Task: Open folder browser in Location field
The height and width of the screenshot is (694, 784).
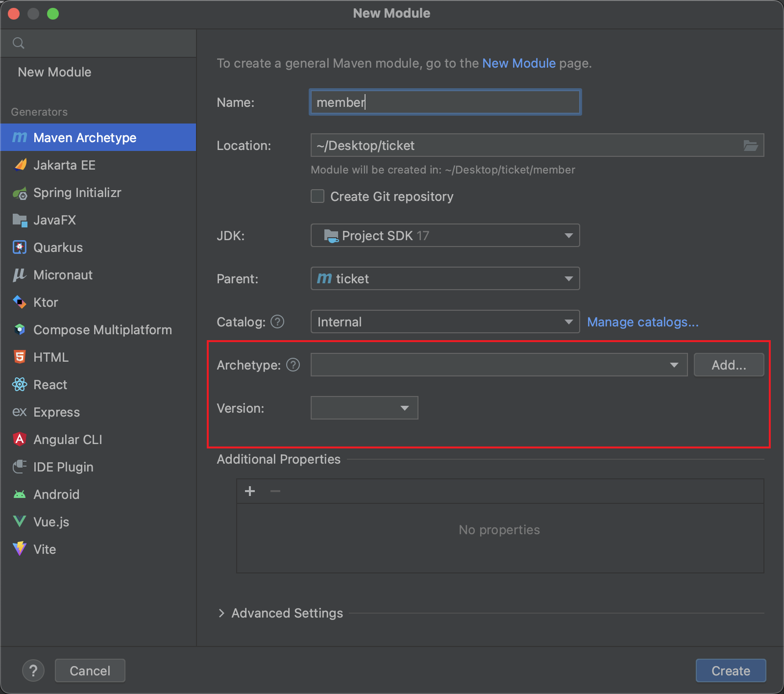Action: tap(750, 146)
